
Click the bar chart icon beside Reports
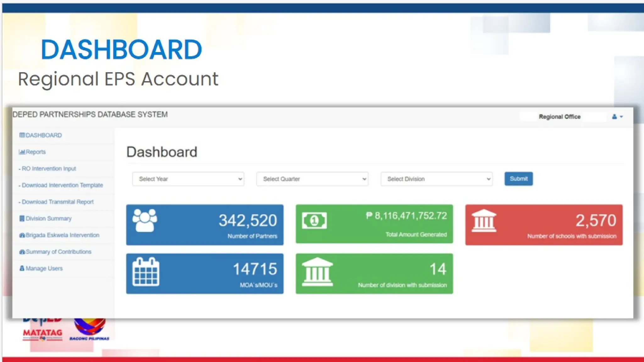point(22,152)
